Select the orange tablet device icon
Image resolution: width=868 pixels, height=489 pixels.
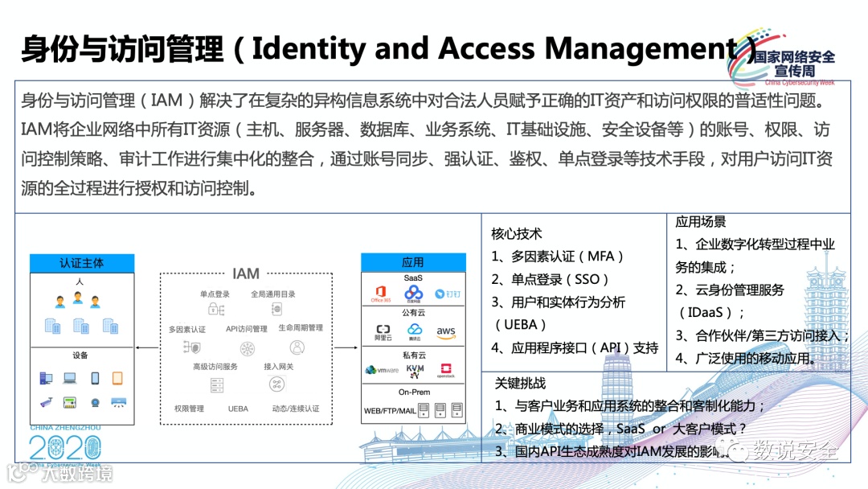[x=117, y=378]
